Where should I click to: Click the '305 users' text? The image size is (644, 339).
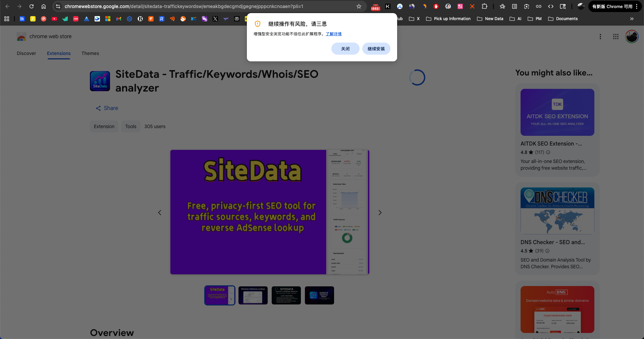pyautogui.click(x=155, y=126)
